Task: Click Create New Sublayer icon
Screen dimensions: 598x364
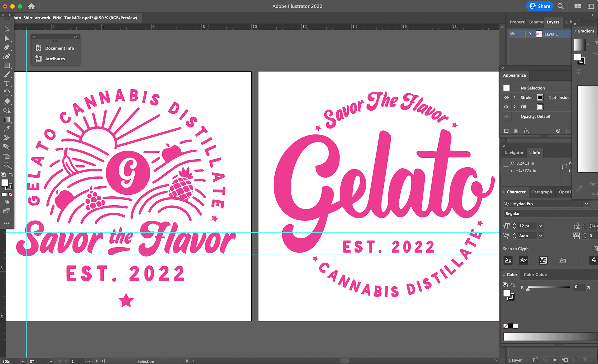Action: pos(565,360)
